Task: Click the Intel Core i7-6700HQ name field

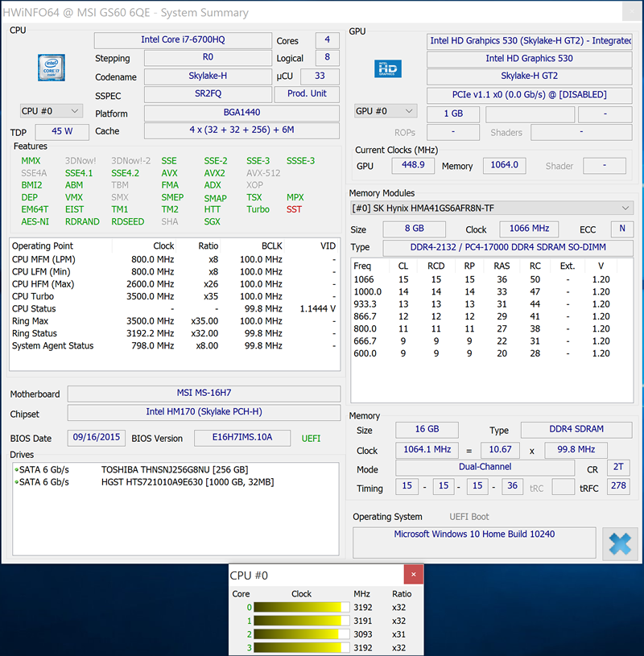Action: [183, 39]
